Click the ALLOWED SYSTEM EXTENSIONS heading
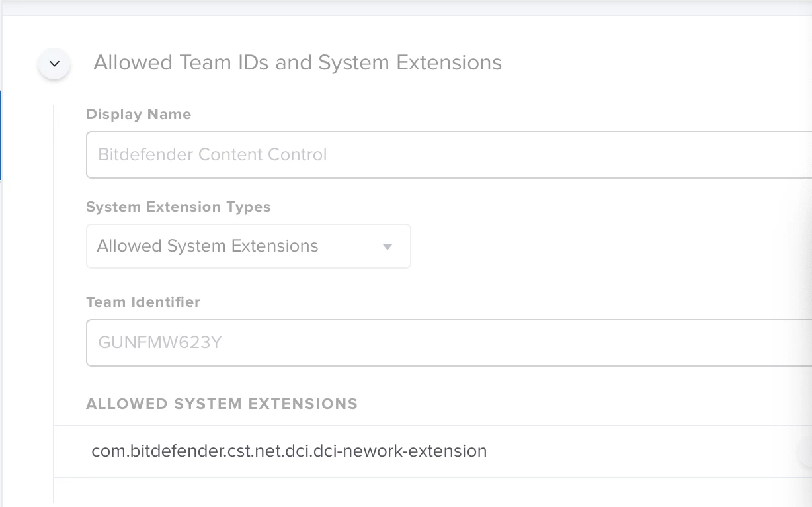The height and width of the screenshot is (507, 812). pos(222,404)
